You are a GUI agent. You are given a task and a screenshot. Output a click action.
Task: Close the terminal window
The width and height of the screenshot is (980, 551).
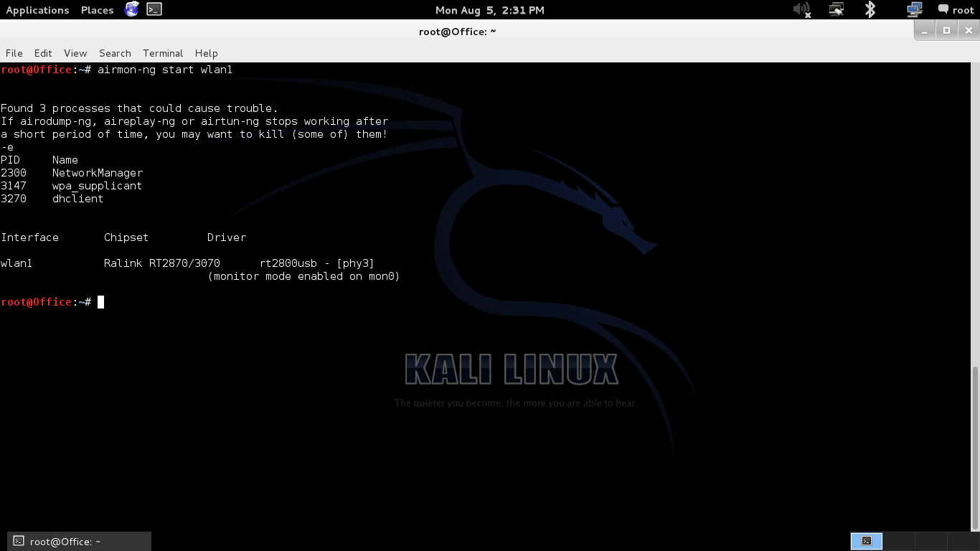(969, 31)
